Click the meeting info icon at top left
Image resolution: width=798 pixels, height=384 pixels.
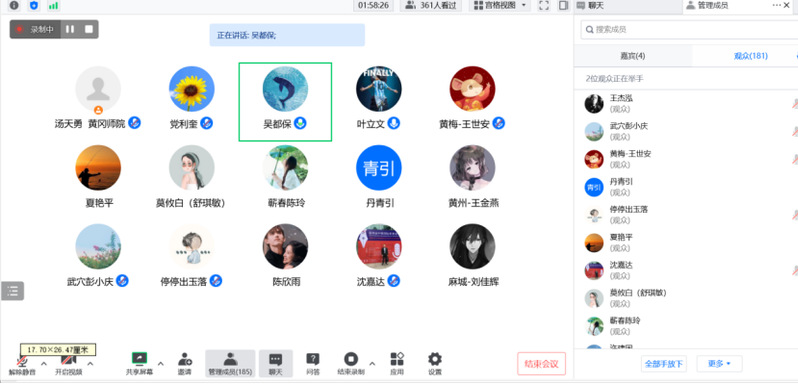[x=14, y=6]
